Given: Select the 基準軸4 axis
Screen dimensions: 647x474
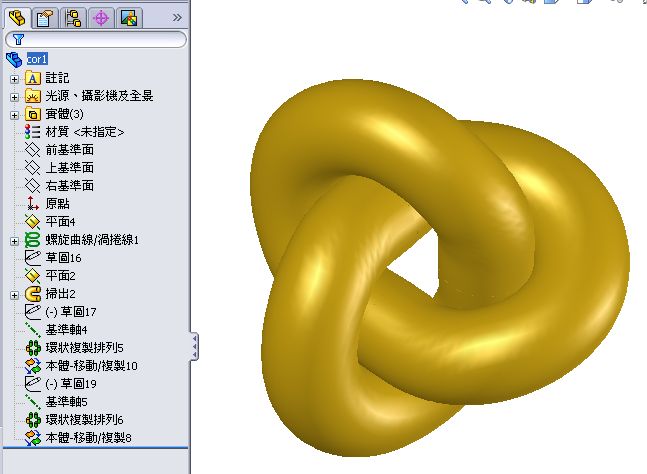Looking at the screenshot, I should point(66,330).
